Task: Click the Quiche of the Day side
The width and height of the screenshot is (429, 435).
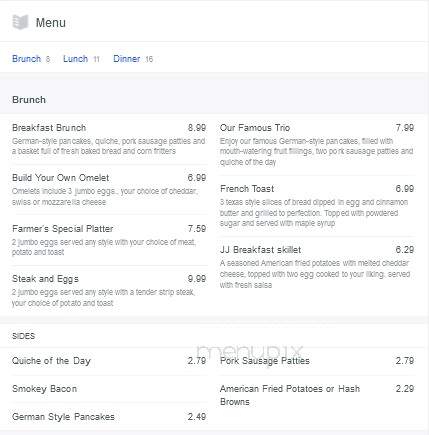Action: [x=109, y=361]
